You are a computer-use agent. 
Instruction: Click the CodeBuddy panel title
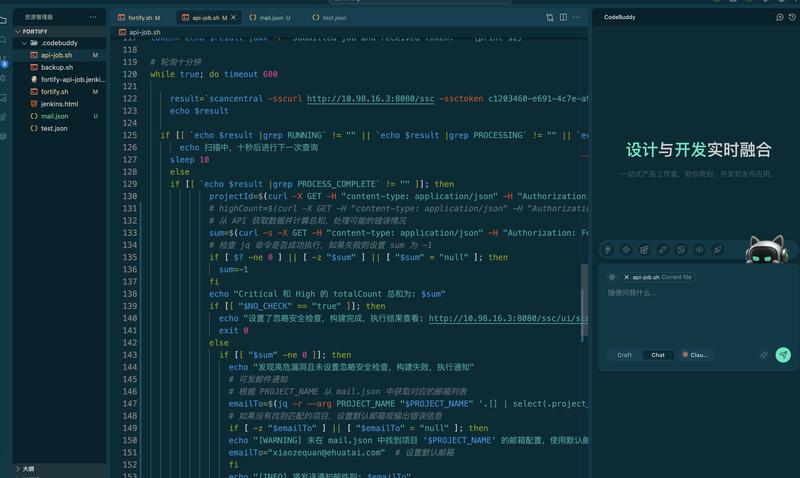click(619, 17)
